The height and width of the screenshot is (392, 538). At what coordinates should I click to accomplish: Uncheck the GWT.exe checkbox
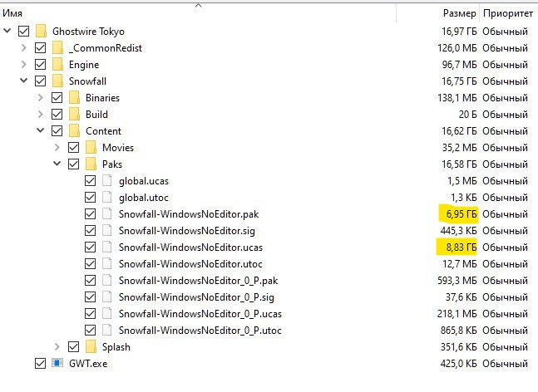tap(41, 363)
